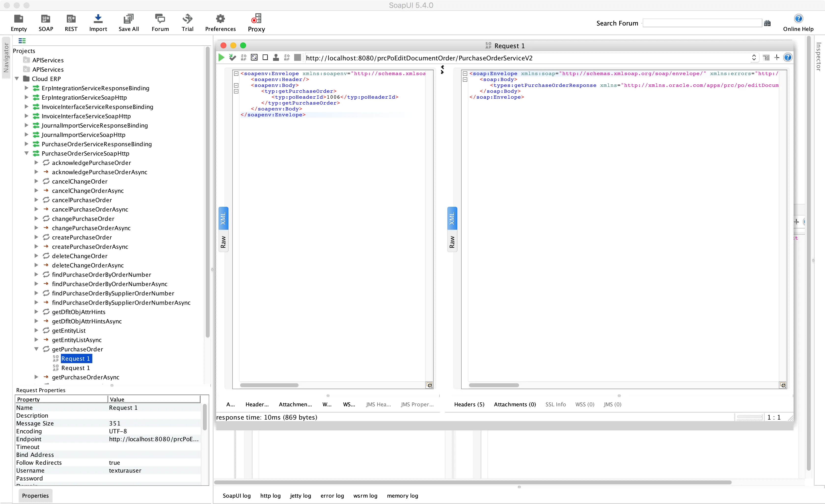
Task: Open the http log tab
Action: coord(270,496)
